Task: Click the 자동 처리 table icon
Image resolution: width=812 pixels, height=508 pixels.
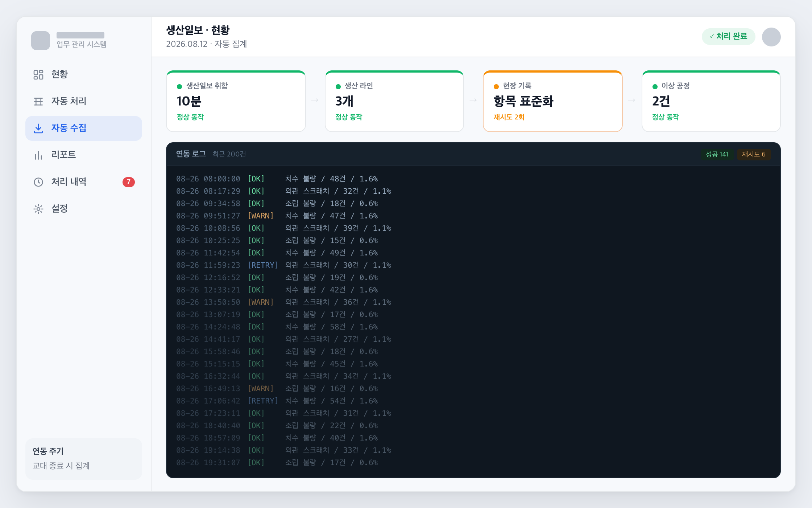Action: pos(38,101)
